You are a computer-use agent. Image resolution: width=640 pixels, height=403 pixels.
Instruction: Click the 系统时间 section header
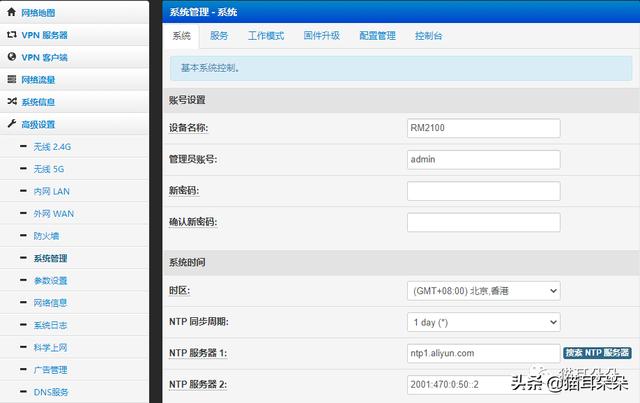(x=401, y=262)
